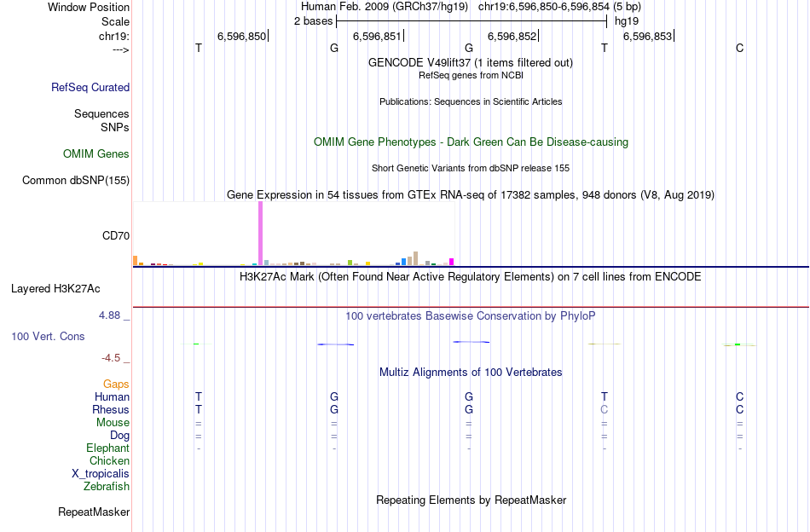Click the lighter C base in Rhesus row
Screen dimensions: 810x532
click(x=605, y=409)
